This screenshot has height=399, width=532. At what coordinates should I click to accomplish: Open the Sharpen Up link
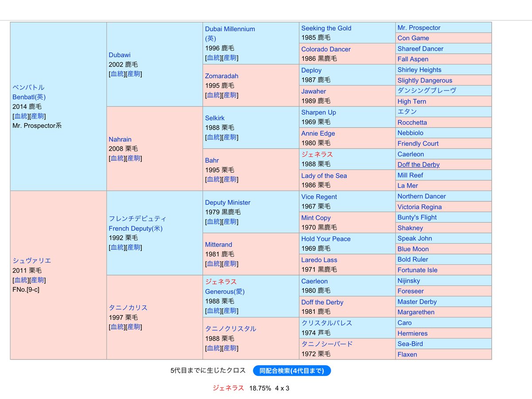[319, 113]
